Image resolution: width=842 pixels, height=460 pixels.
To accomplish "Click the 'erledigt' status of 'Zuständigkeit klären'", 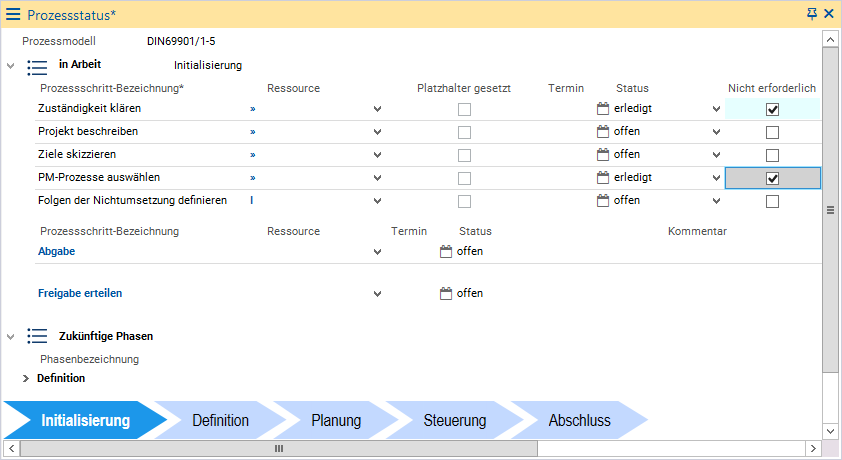I will 633,108.
